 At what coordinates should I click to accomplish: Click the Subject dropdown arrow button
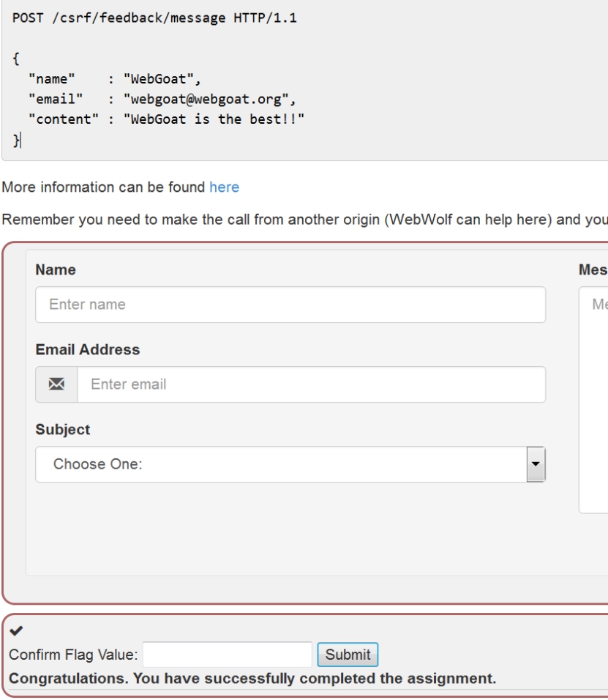[x=536, y=464]
